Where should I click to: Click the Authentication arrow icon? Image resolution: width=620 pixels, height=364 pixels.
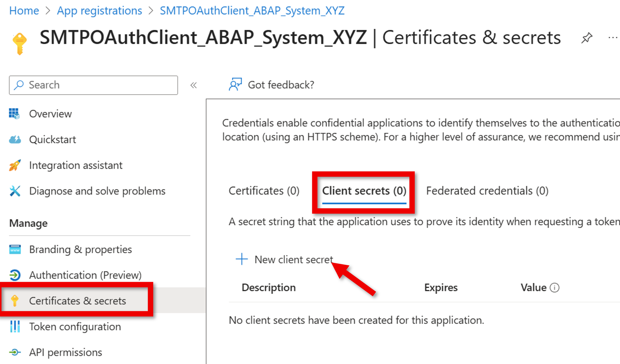[15, 275]
